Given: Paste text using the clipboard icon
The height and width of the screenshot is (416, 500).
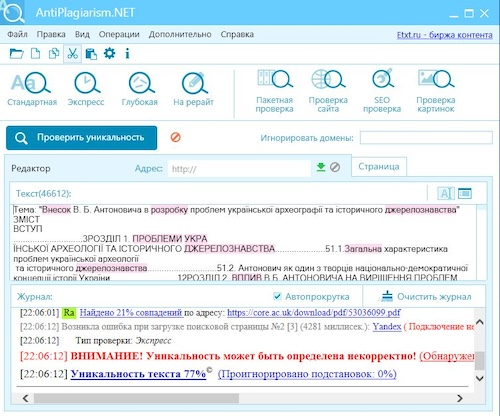Looking at the screenshot, I should click(x=91, y=53).
